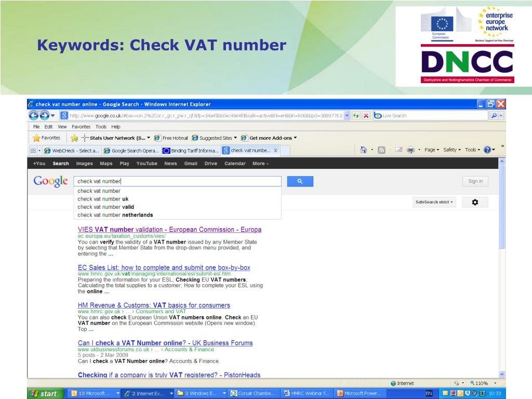Open Can I check a VAT Number online result
The height and width of the screenshot is (399, 532).
point(165,343)
